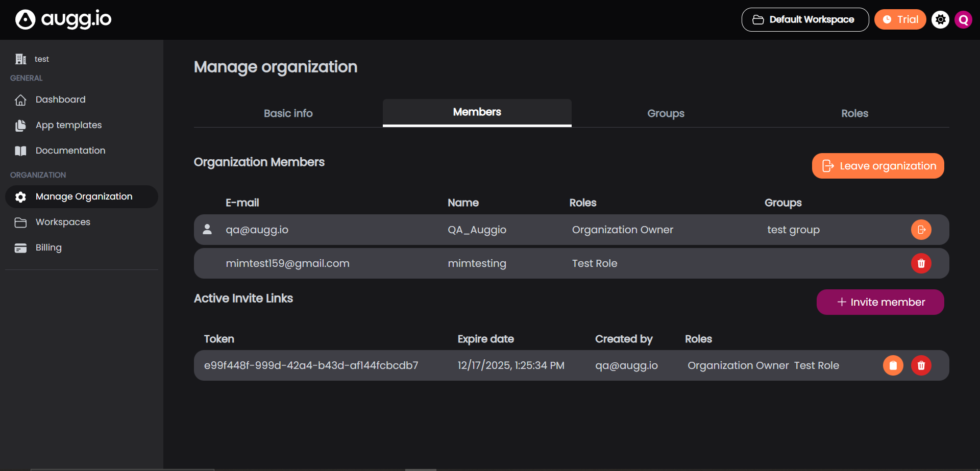Viewport: 980px width, 471px height.
Task: Click the Invite member button
Action: (880, 302)
